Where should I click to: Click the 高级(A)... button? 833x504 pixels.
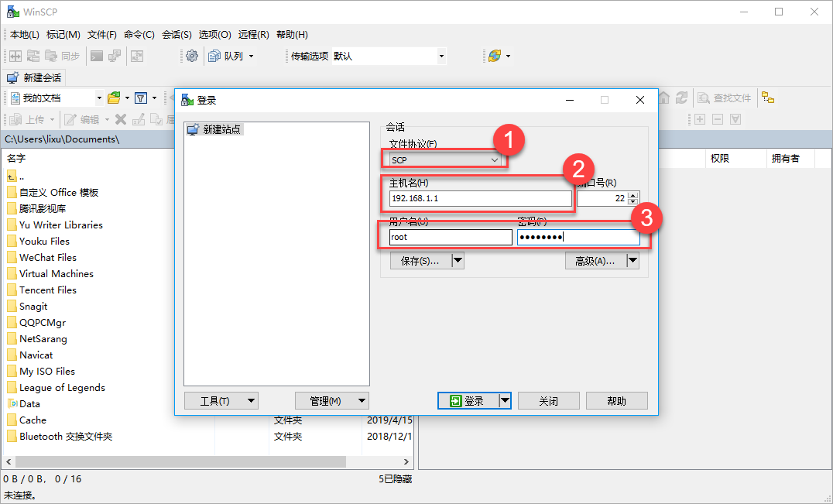coord(595,261)
